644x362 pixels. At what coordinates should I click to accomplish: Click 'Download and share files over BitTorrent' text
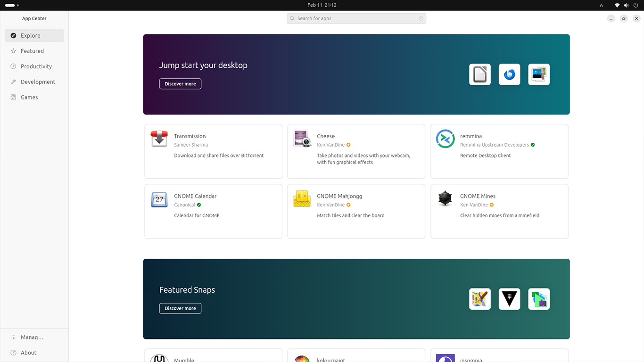219,156
